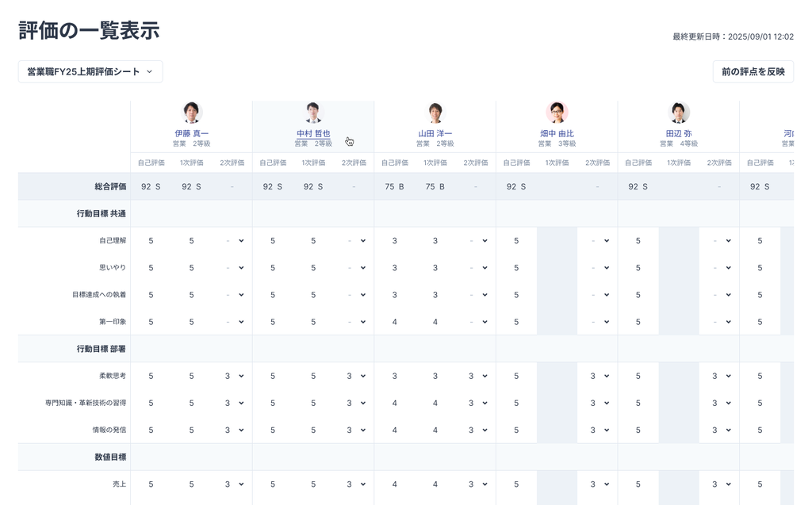The image size is (812, 505).
Task: Click 田辺 弥's avatar photo
Action: tap(678, 113)
